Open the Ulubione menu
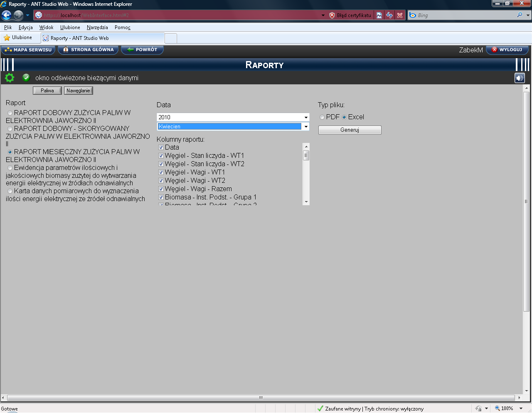The image size is (532, 413). [x=70, y=27]
